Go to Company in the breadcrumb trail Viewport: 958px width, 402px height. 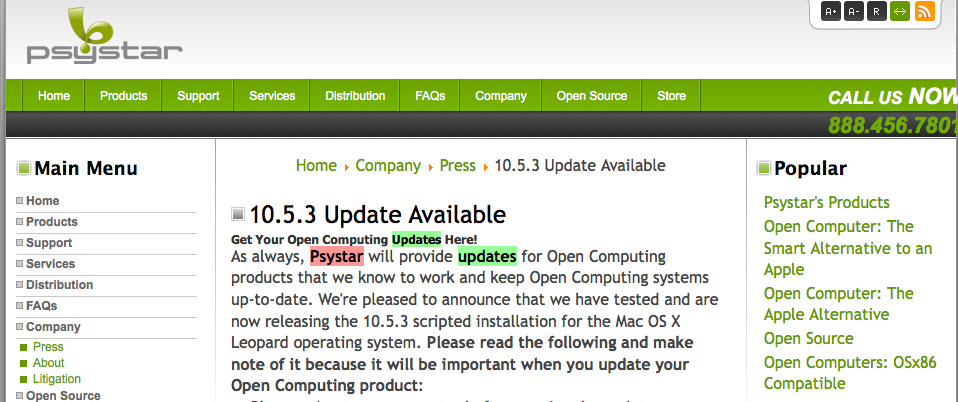click(x=388, y=166)
